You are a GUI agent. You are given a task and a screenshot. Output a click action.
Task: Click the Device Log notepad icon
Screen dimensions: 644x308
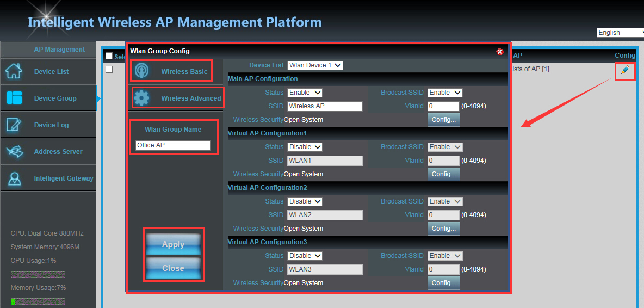point(13,125)
